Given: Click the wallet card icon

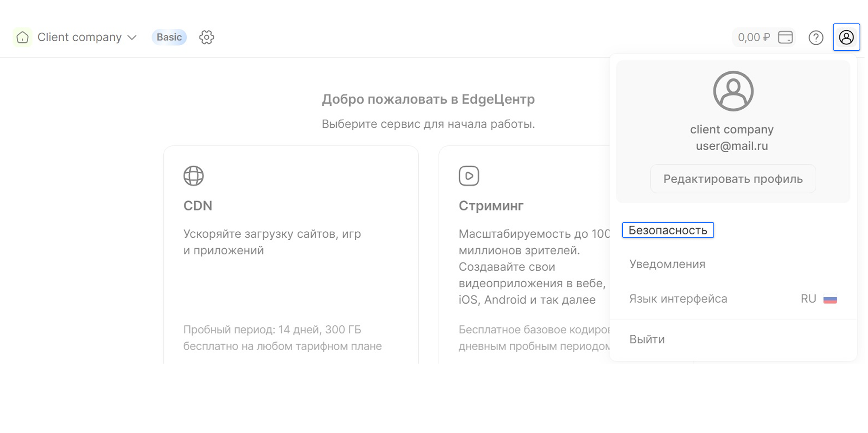Looking at the screenshot, I should [785, 38].
